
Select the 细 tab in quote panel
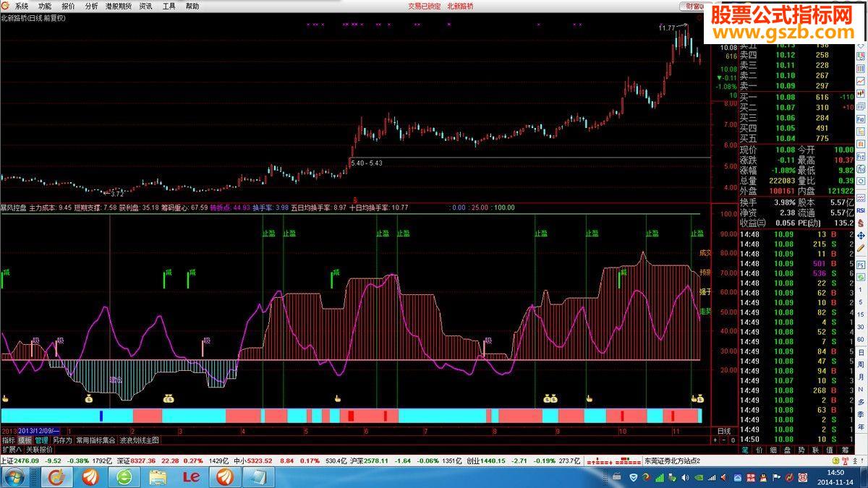pyautogui.click(x=773, y=450)
